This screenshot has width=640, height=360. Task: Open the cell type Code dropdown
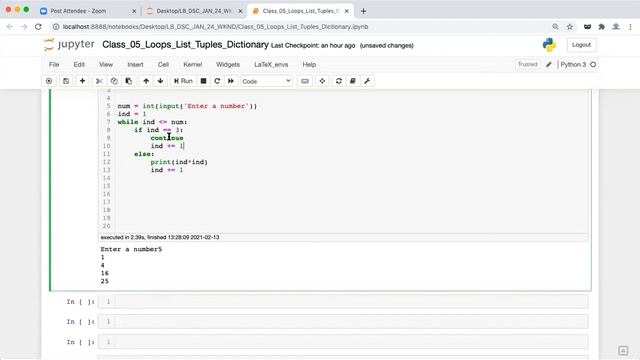pyautogui.click(x=266, y=81)
